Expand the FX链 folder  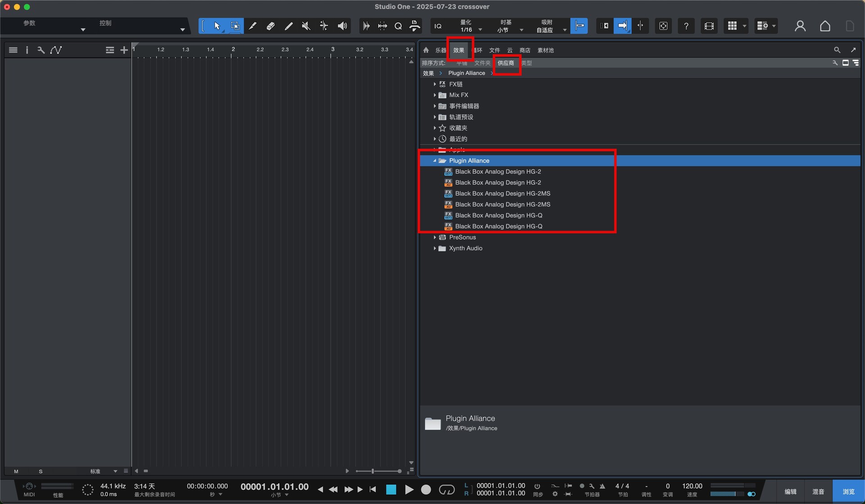tap(435, 84)
